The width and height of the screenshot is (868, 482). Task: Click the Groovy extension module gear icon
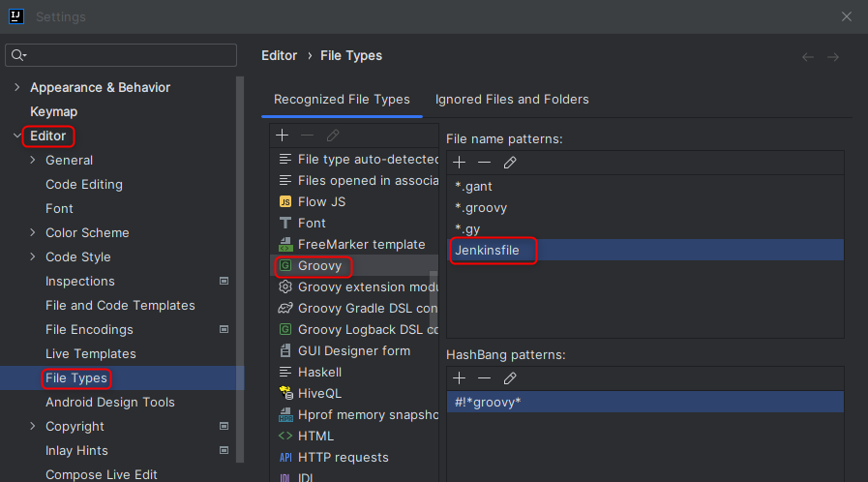pos(285,286)
